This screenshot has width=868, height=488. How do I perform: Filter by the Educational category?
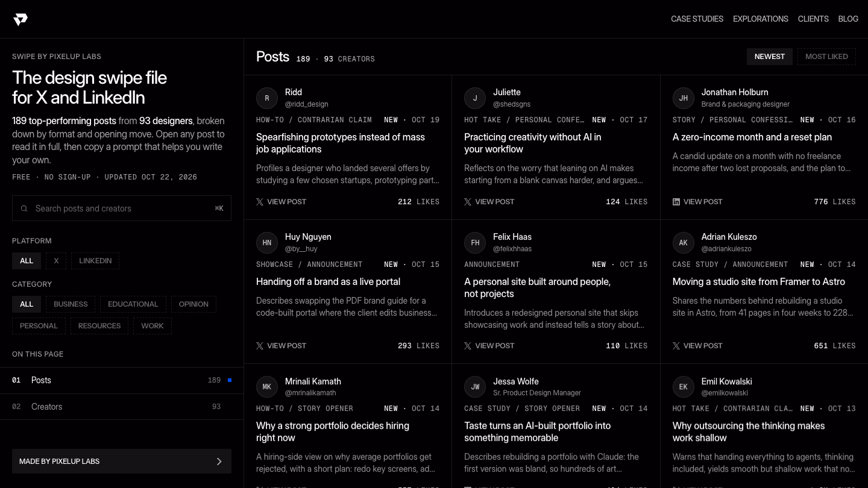133,304
